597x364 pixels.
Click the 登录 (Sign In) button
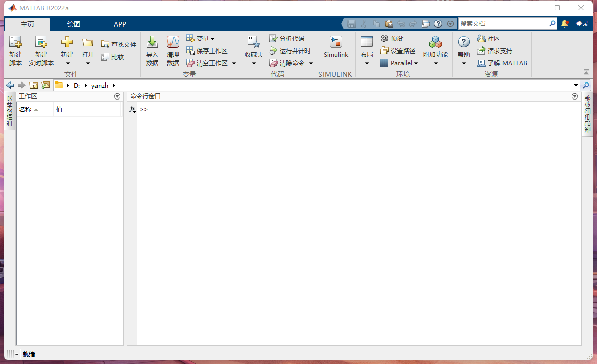coord(582,24)
